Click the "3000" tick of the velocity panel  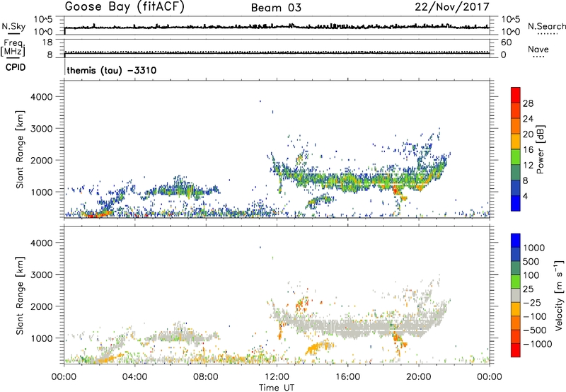coord(42,275)
